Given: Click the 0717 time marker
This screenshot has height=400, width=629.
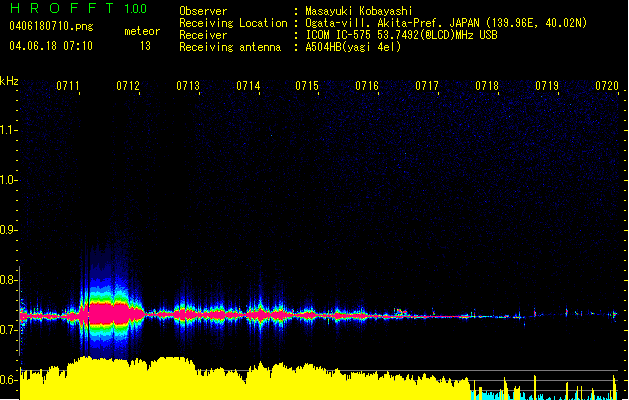Looking at the screenshot, I should [x=427, y=86].
